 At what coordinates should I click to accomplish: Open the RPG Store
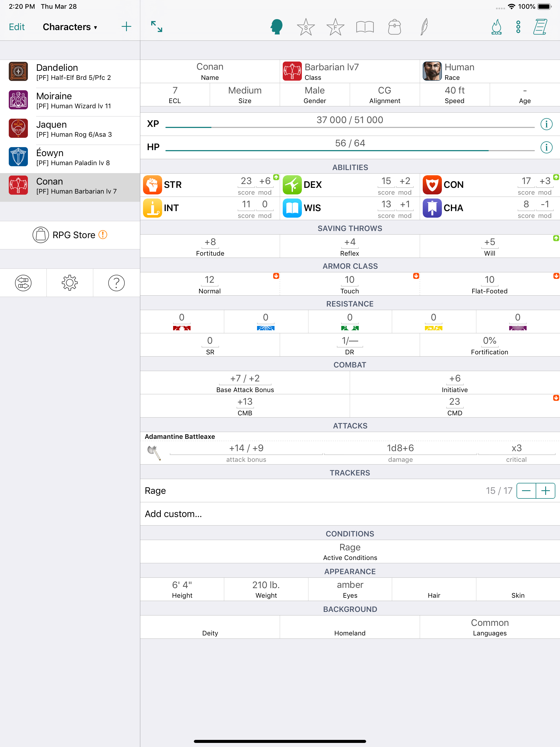coord(70,235)
